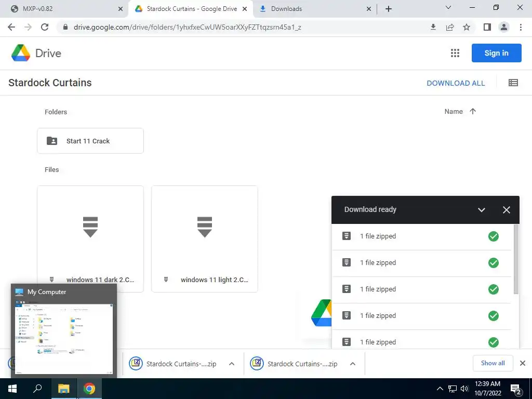
Task: Click Chrome icon in taskbar
Action: pos(89,389)
